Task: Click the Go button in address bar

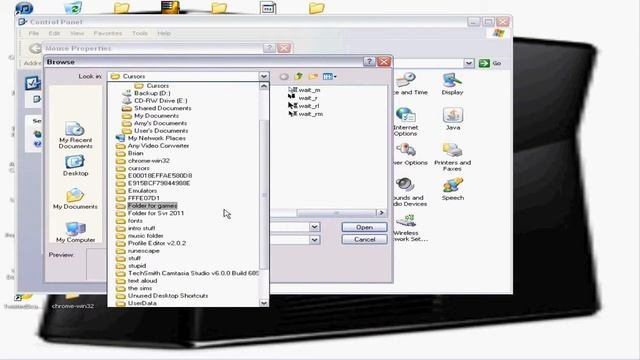Action: pos(490,63)
